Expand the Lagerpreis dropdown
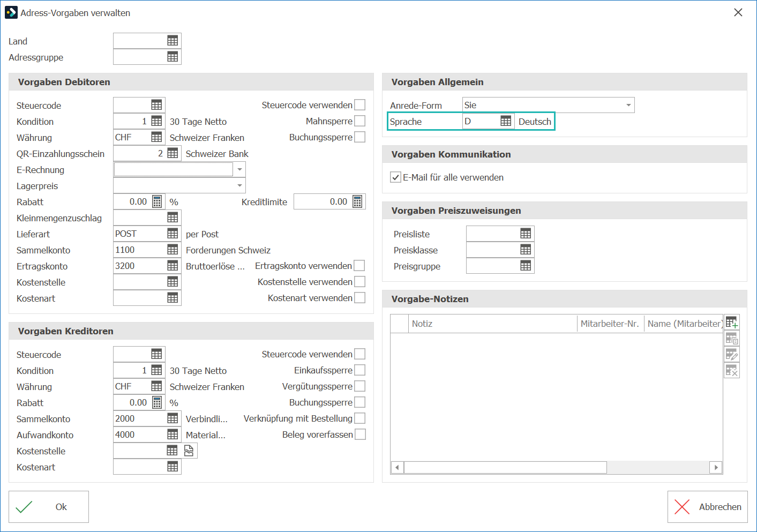Viewport: 757px width, 532px height. (239, 185)
